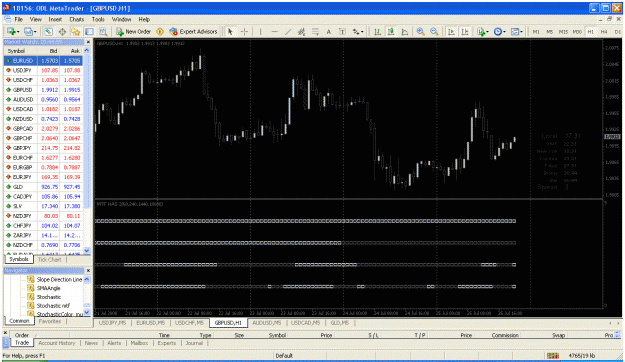Select the equidistant channel tool
625x362 pixels.
click(x=301, y=31)
